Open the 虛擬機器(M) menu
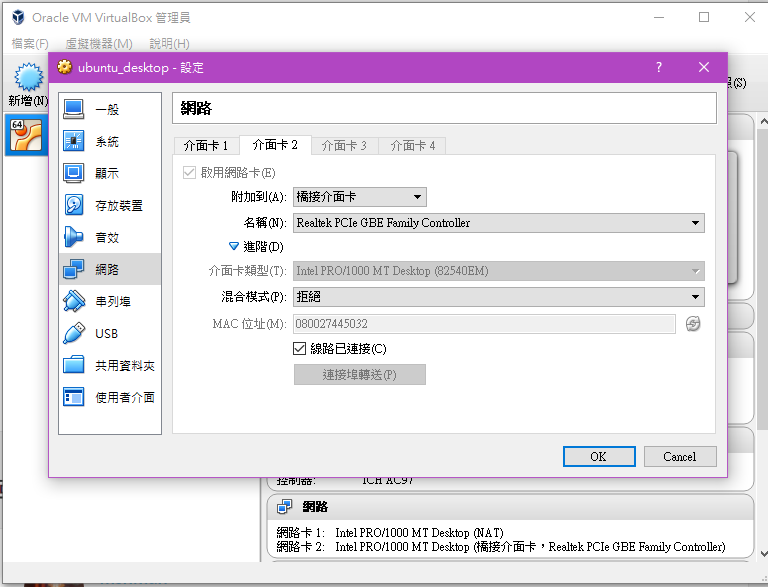The image size is (768, 587). tap(99, 44)
